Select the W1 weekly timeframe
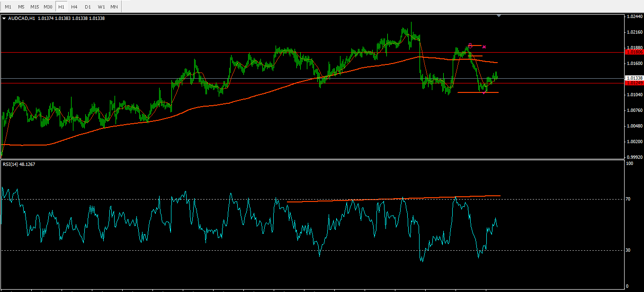 click(x=101, y=7)
